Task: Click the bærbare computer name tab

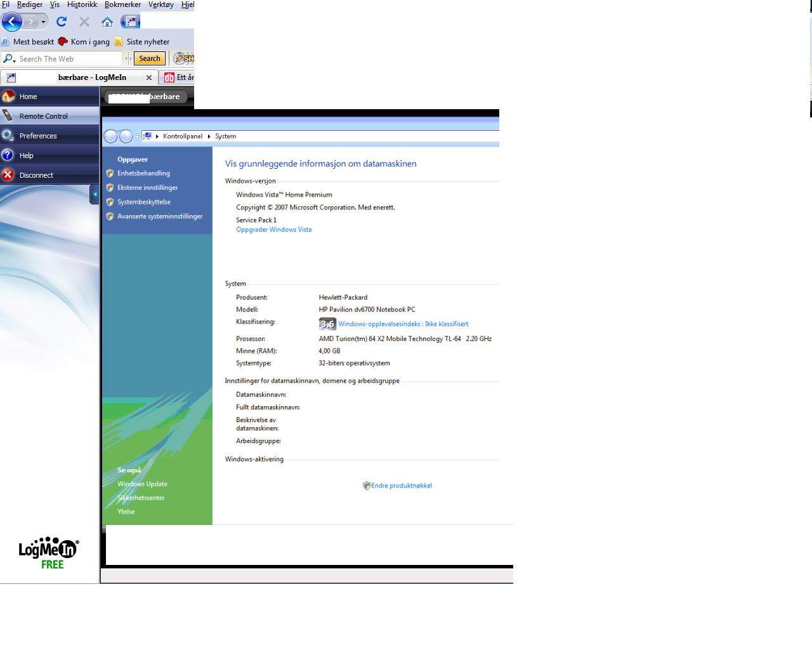Action: click(x=146, y=96)
